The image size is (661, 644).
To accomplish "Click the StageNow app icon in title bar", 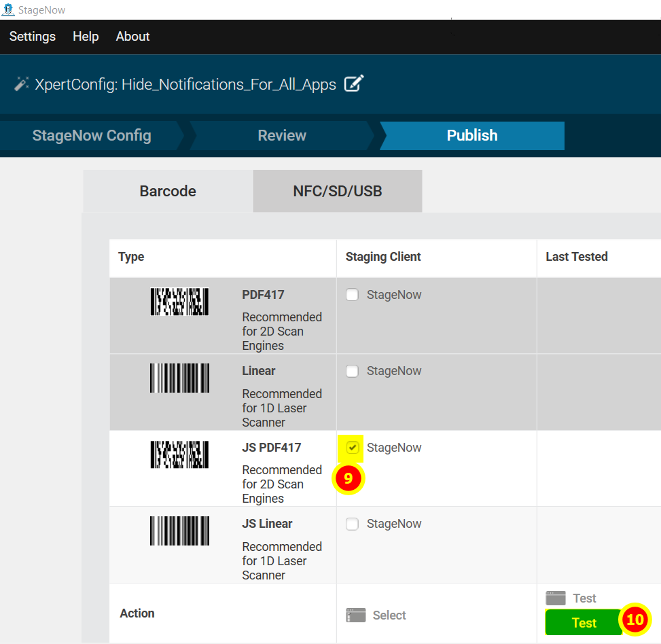I will point(8,10).
